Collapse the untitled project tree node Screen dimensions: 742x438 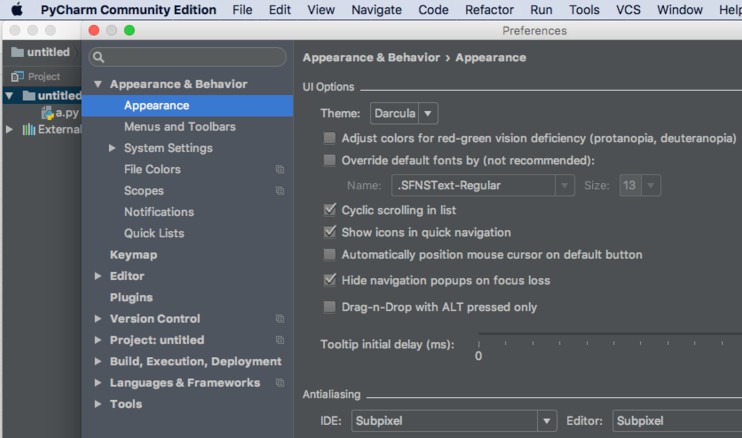[x=9, y=96]
